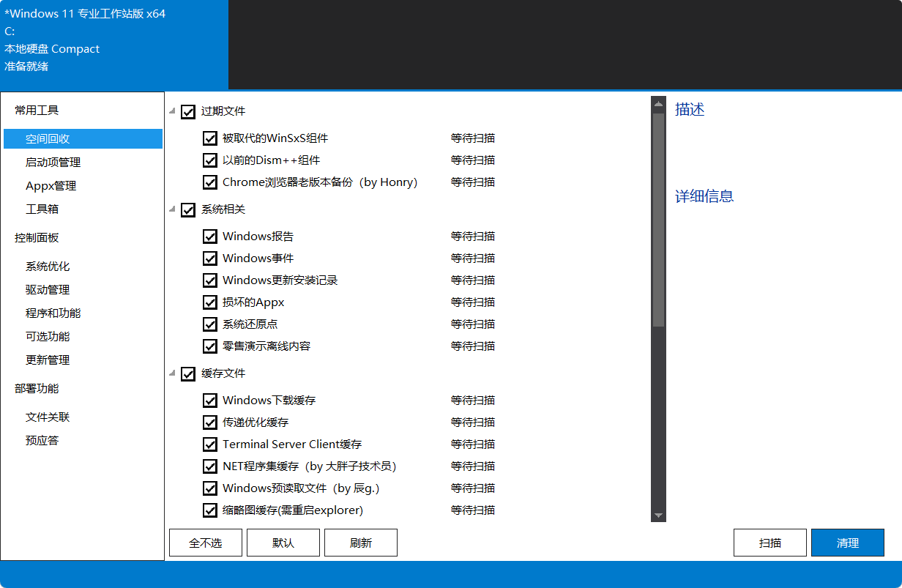
Task: Click the scrollbar down arrow
Action: (x=658, y=516)
